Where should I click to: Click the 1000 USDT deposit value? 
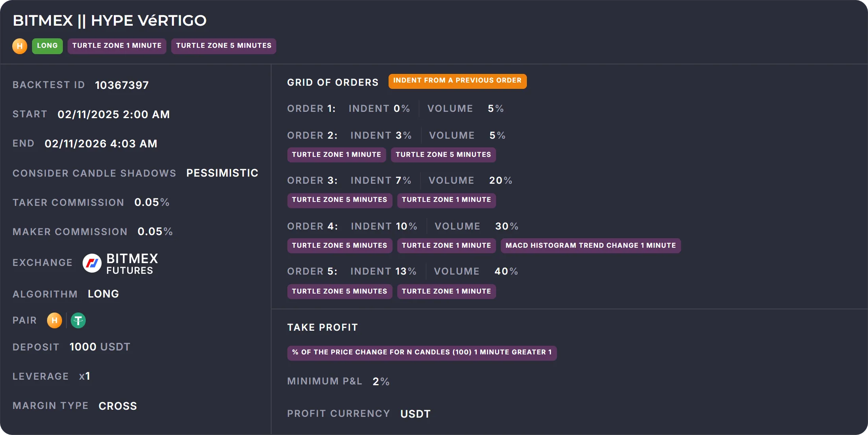click(100, 347)
